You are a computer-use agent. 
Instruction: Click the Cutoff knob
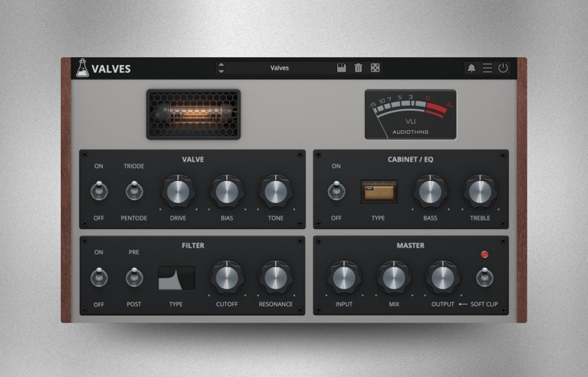pos(227,278)
